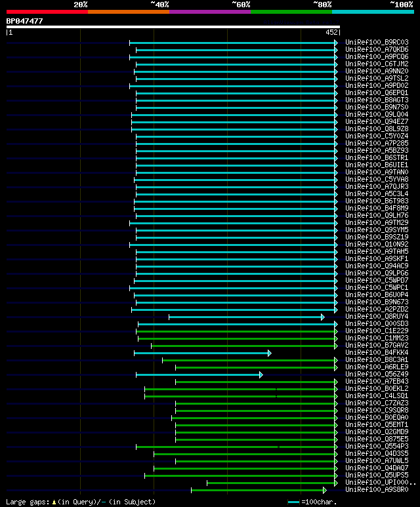
Task: Pick the UniRef100_A2PZD2 label
Action: [x=377, y=309]
